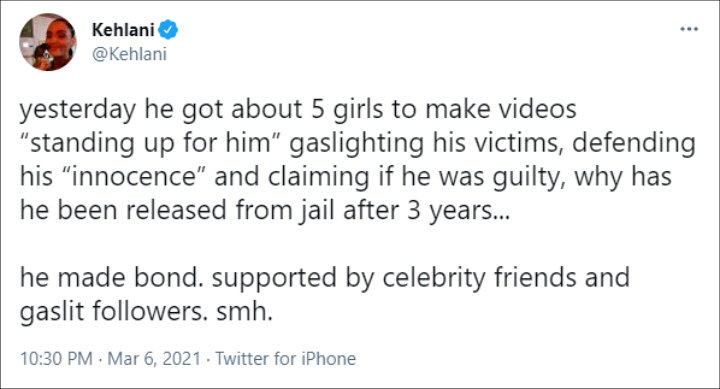Open the three-dot more options menu
This screenshot has height=389, width=720.
pyautogui.click(x=689, y=29)
